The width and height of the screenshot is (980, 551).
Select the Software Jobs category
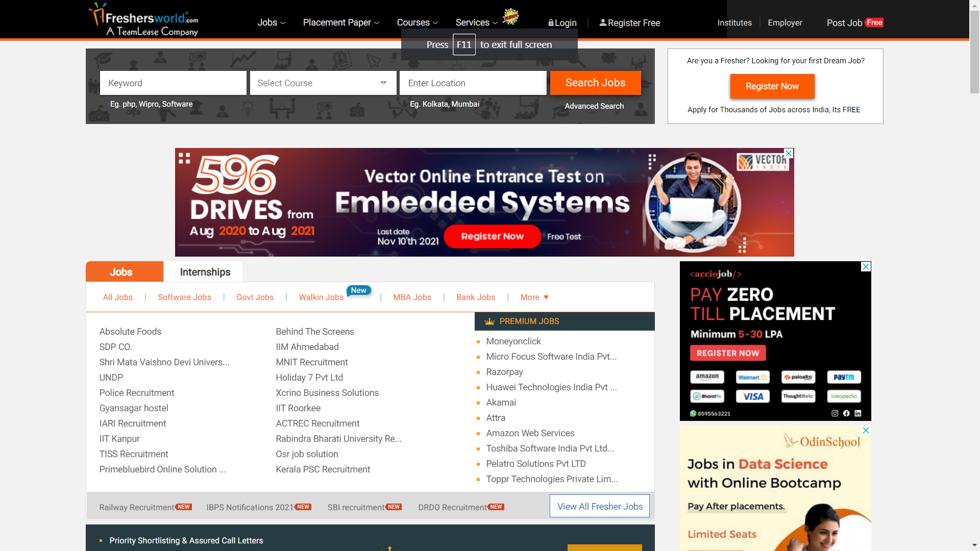184,297
